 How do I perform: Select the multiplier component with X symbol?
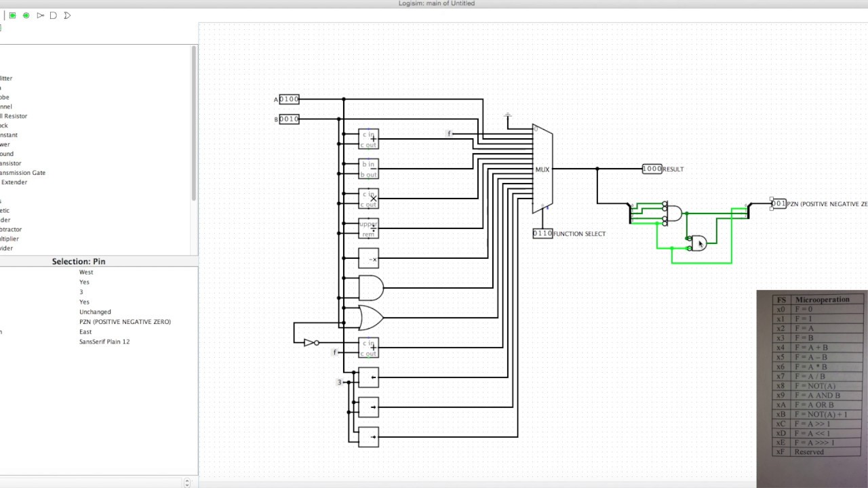(368, 199)
